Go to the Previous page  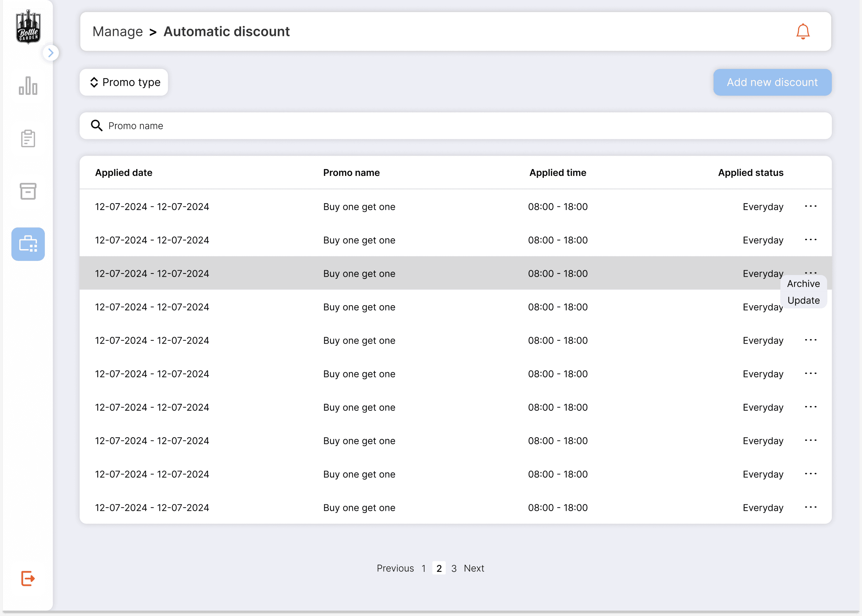(x=395, y=568)
